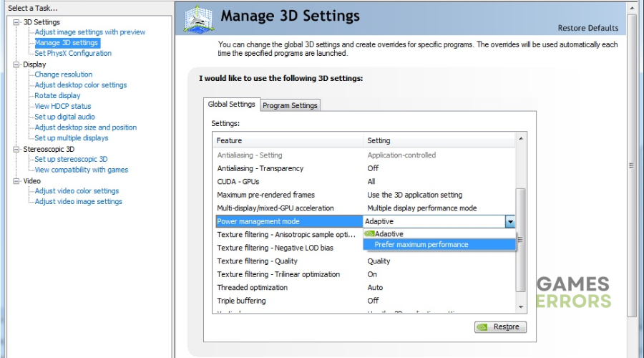Select the Video category label
Screen dimensions: 644x358
coord(32,181)
